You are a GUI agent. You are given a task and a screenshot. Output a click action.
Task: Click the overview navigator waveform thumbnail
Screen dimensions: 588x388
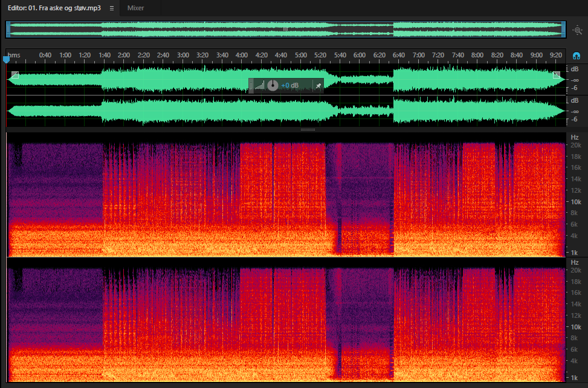point(285,29)
